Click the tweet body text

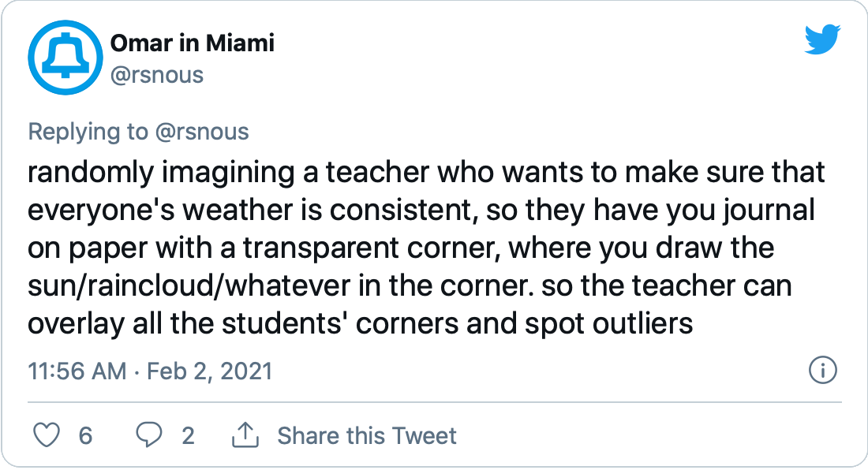click(426, 248)
